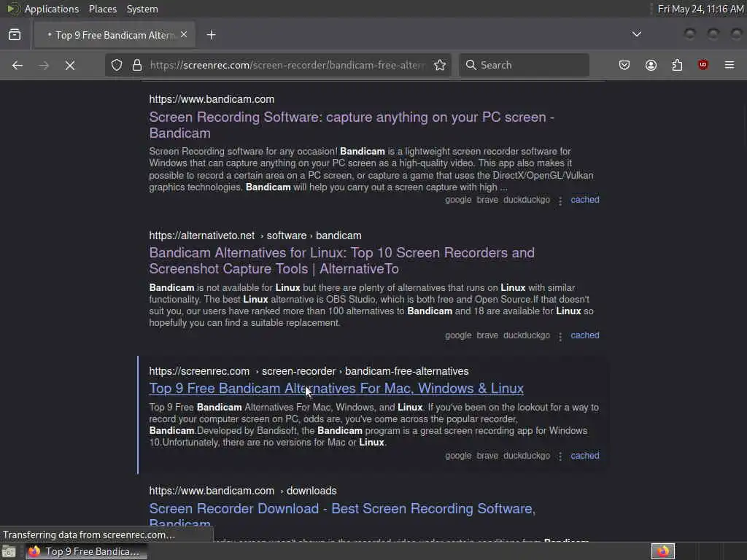This screenshot has width=747, height=560.
Task: Click brave link under bandicam.com result
Action: 487,200
